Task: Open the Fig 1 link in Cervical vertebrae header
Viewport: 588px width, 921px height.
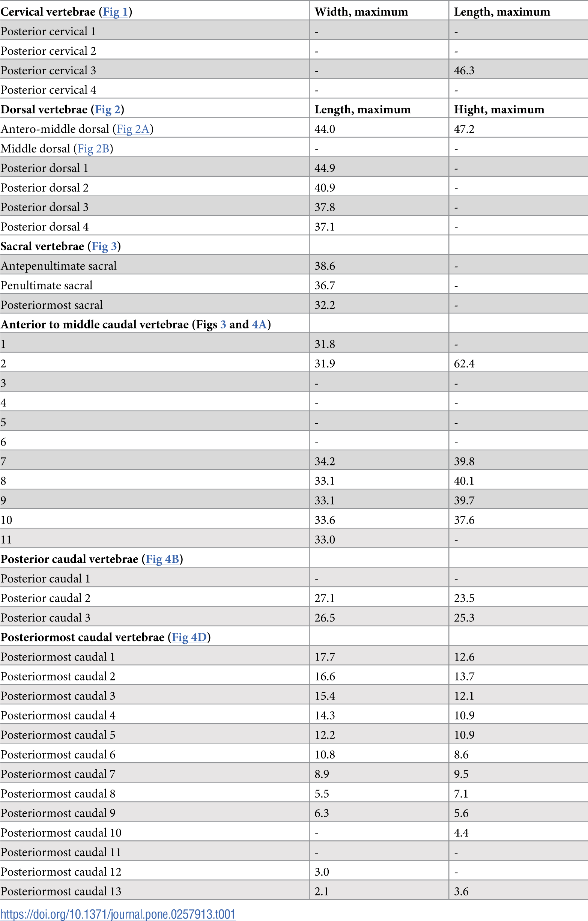Action: pos(115,12)
